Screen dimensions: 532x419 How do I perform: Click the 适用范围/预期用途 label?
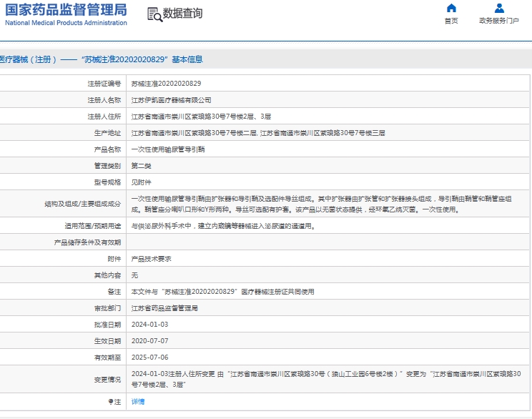tap(93, 226)
